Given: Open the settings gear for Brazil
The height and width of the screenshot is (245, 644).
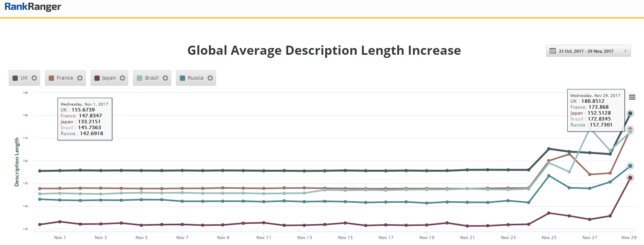Looking at the screenshot, I should (x=165, y=78).
